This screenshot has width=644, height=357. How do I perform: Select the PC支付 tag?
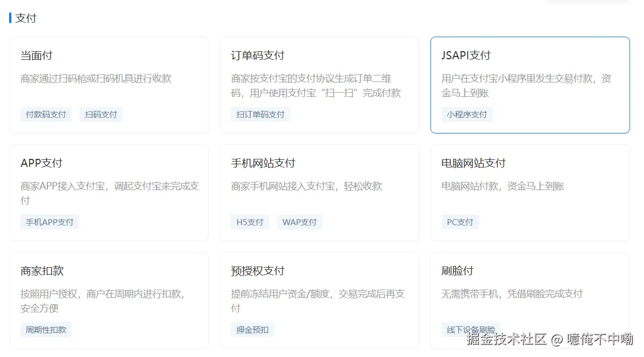[460, 222]
